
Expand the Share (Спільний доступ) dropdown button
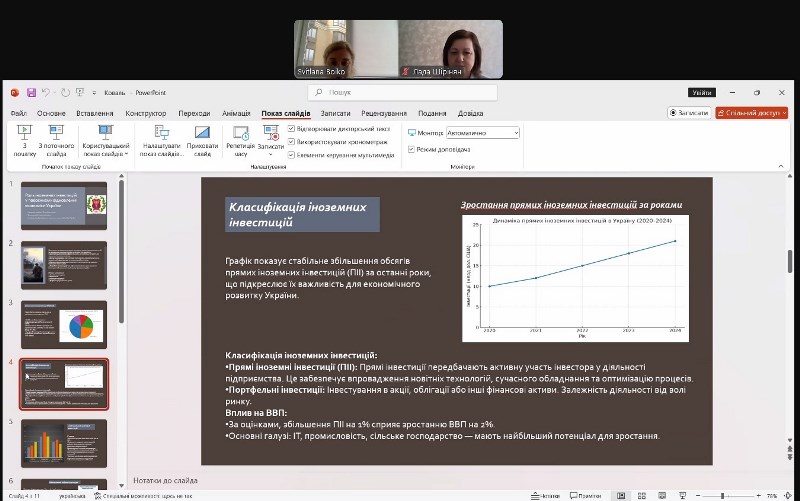pyautogui.click(x=751, y=113)
